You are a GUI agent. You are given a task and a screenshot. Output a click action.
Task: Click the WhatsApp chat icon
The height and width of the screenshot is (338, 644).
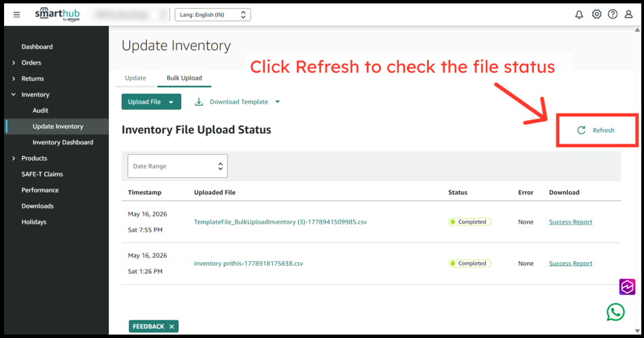pyautogui.click(x=615, y=312)
